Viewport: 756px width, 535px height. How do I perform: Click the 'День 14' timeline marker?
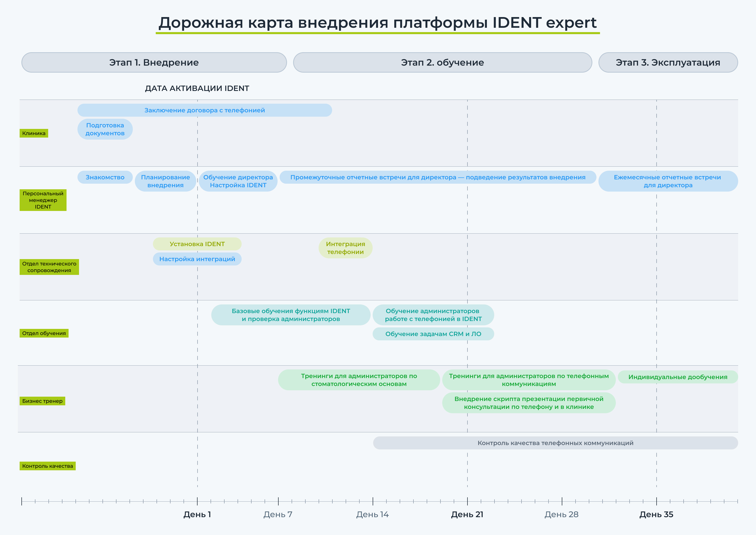(372, 514)
